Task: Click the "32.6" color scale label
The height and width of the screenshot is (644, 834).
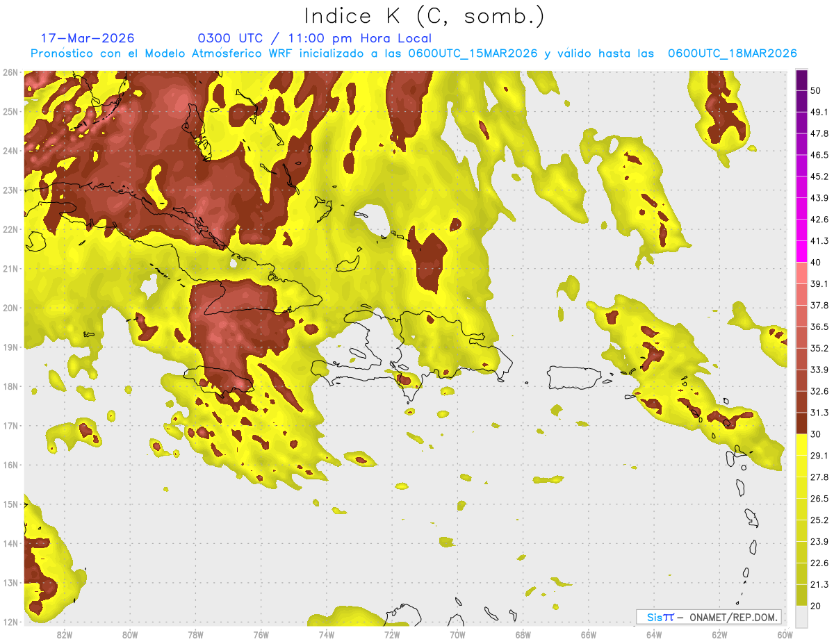Action: pos(819,391)
